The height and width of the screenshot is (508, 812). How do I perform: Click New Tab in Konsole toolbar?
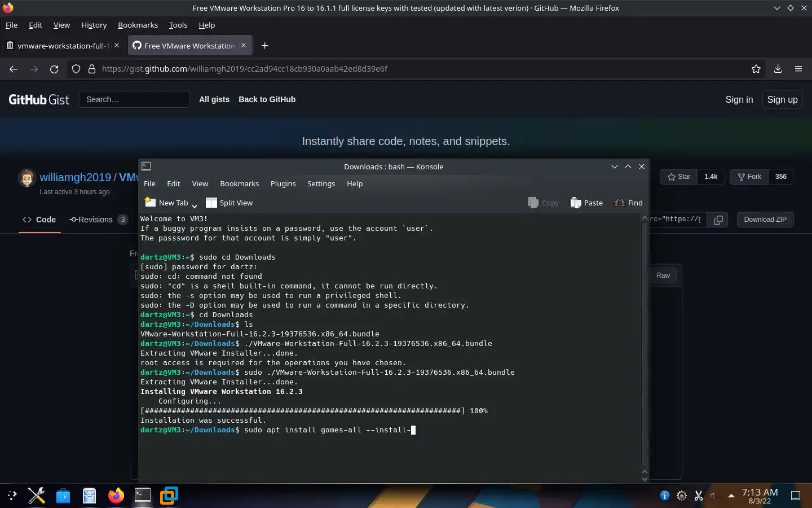166,203
